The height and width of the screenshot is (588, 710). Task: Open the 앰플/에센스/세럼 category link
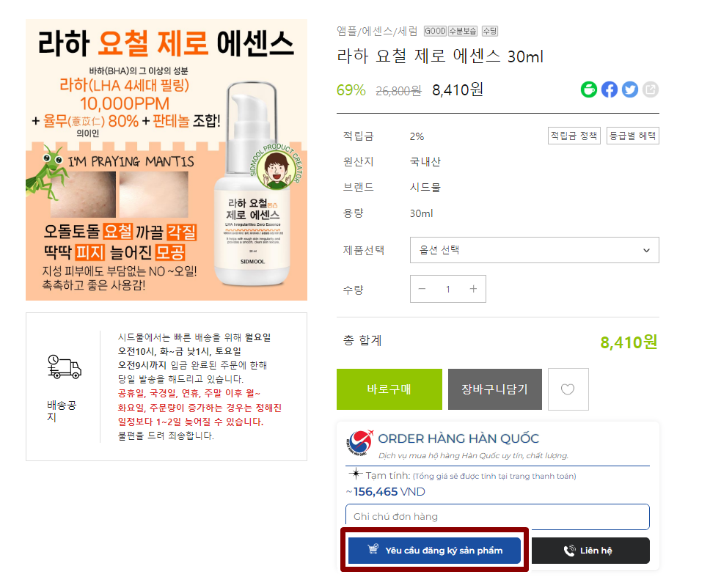377,31
